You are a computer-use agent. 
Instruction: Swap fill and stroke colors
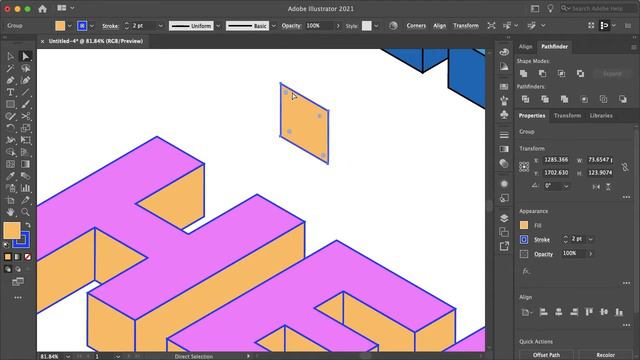click(28, 225)
